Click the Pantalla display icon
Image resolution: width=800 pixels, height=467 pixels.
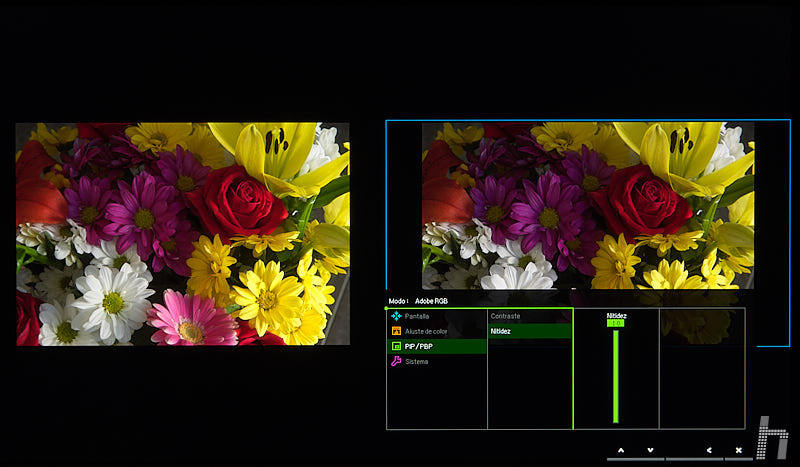396,316
